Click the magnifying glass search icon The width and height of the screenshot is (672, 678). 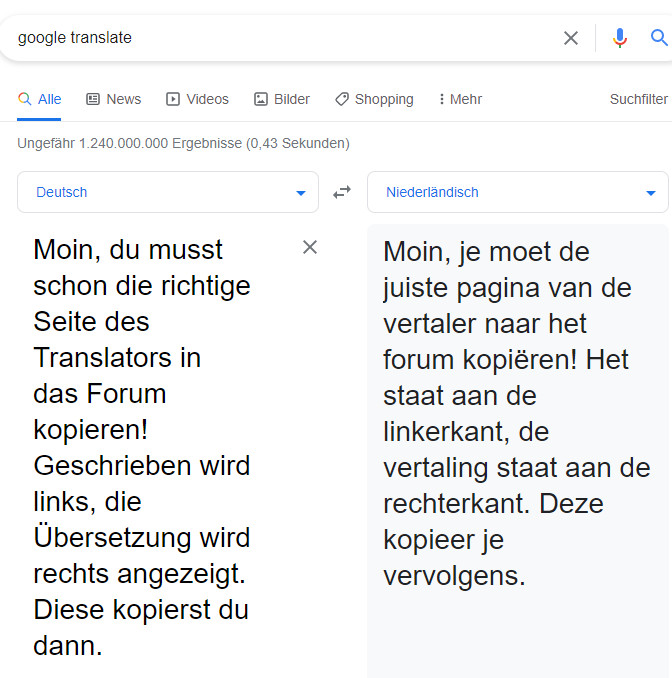click(659, 38)
